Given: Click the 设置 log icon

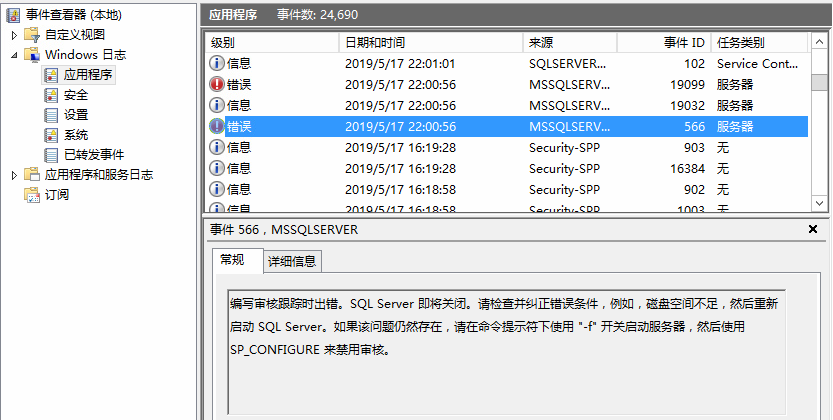Looking at the screenshot, I should (x=52, y=114).
